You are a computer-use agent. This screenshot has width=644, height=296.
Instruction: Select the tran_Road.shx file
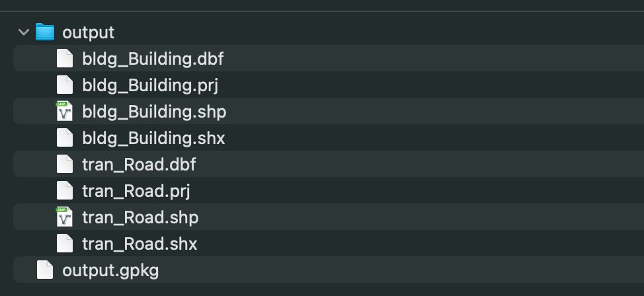click(140, 244)
